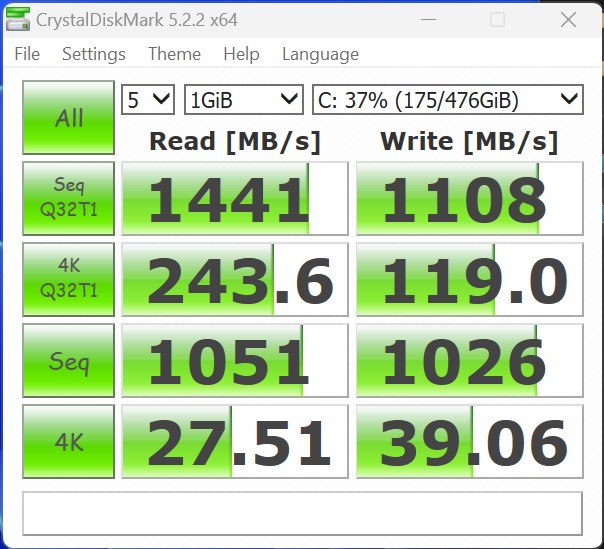
Task: Click the Seq write result 1026
Action: (470, 361)
